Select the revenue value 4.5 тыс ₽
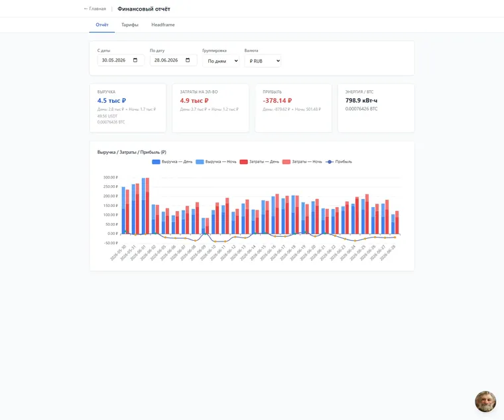The height and width of the screenshot is (420, 504). pyautogui.click(x=111, y=101)
